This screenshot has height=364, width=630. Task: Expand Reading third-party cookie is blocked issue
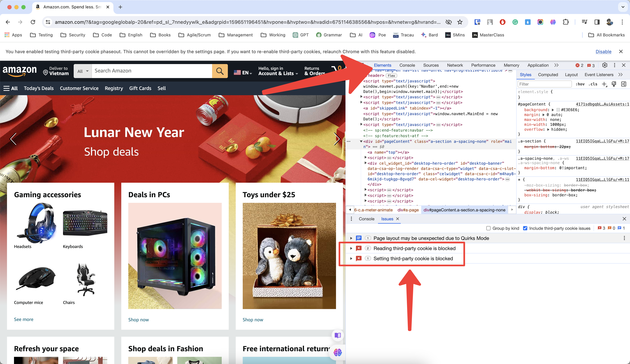(351, 248)
